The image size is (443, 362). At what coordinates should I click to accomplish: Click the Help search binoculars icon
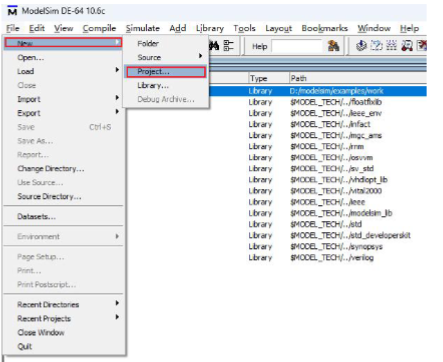coord(333,46)
